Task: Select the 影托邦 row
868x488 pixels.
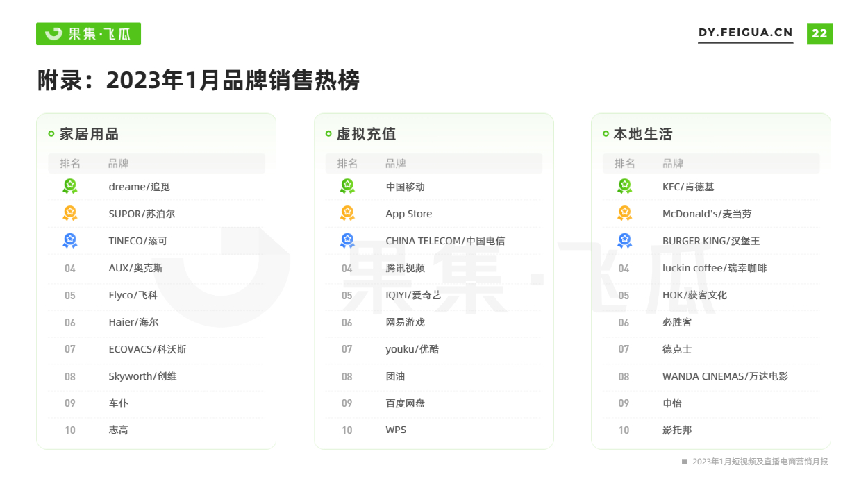Action: pos(711,430)
